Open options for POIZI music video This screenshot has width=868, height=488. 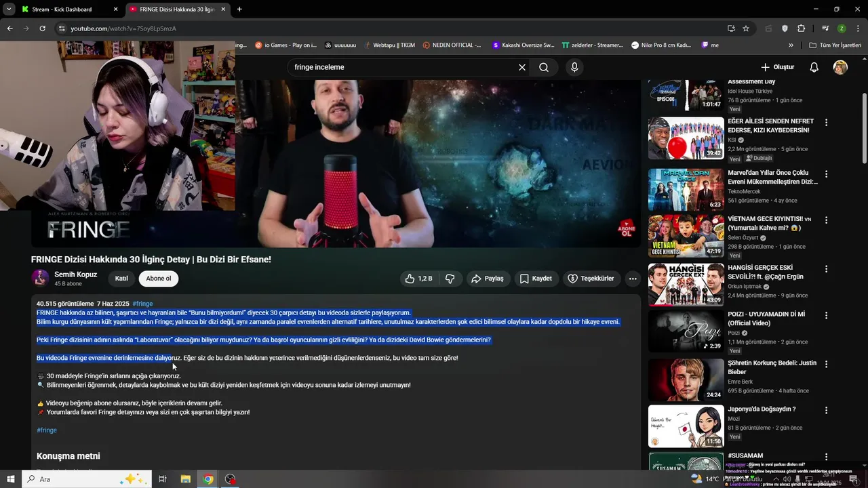coord(826,315)
